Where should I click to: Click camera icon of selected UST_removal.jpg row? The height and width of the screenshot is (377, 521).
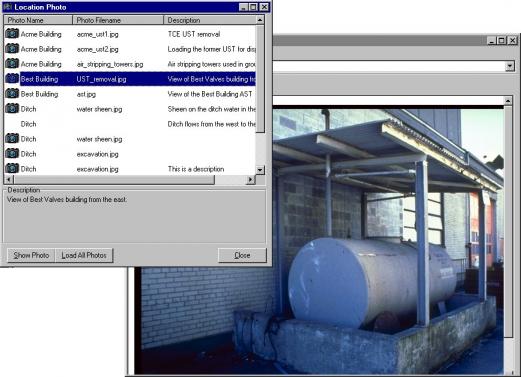click(12, 79)
